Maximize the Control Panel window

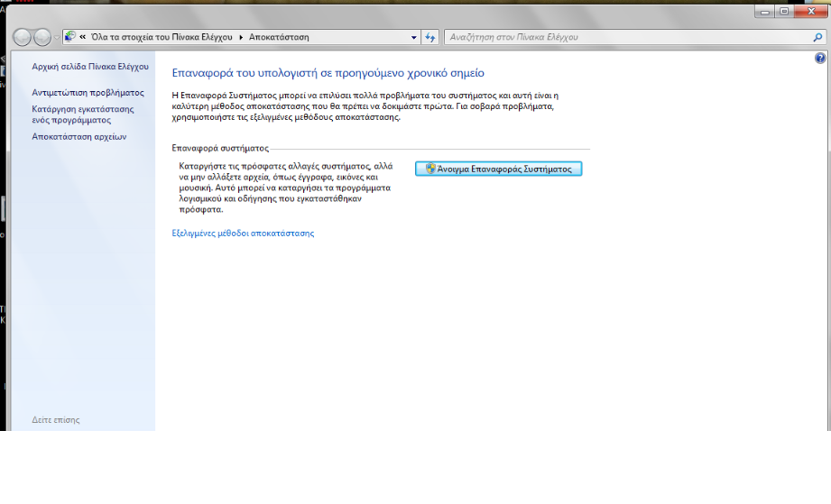coord(784,11)
